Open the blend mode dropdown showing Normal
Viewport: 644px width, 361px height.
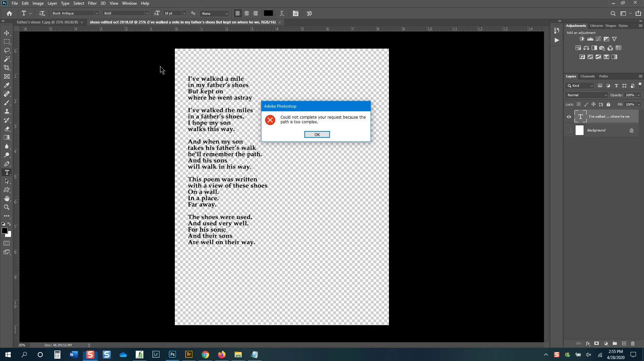point(586,95)
